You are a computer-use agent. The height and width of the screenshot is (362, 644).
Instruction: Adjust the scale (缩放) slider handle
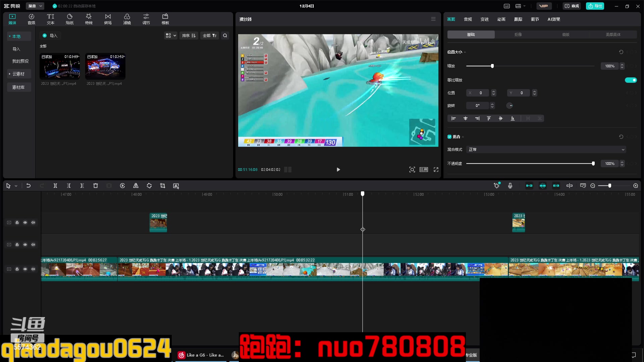(492, 66)
